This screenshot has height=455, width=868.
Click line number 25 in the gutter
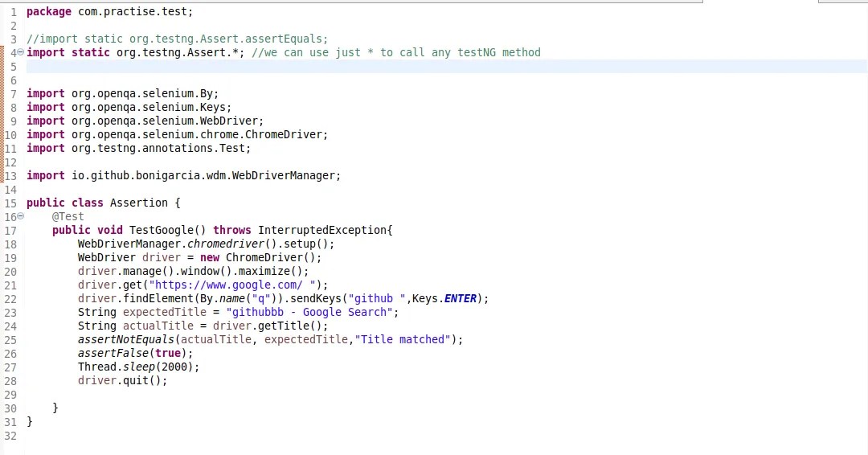click(x=11, y=340)
